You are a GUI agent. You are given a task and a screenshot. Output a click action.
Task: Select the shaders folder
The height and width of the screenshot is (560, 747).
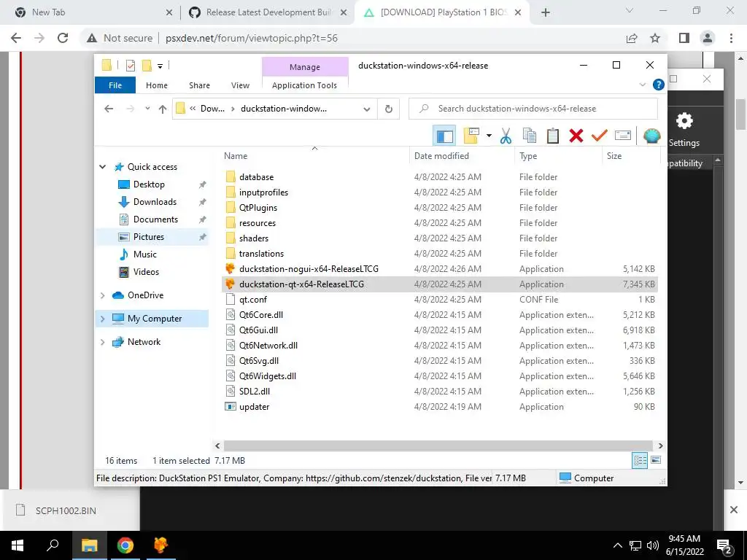point(254,238)
